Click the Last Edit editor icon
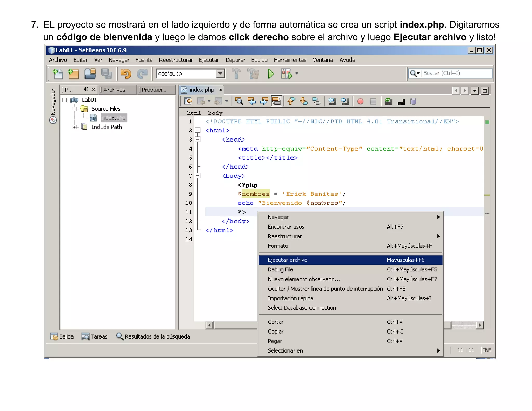 pos(188,101)
